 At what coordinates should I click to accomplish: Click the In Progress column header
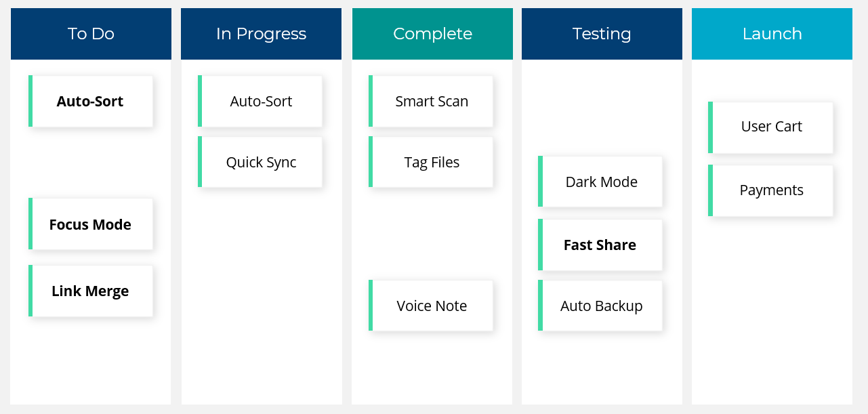(261, 34)
